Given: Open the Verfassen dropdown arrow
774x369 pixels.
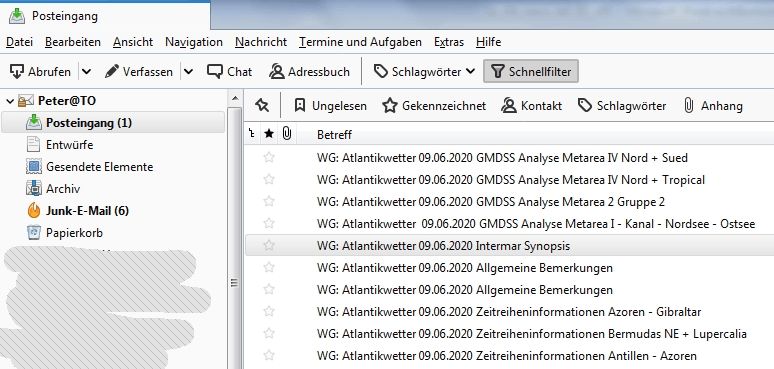Looking at the screenshot, I should click(x=189, y=72).
